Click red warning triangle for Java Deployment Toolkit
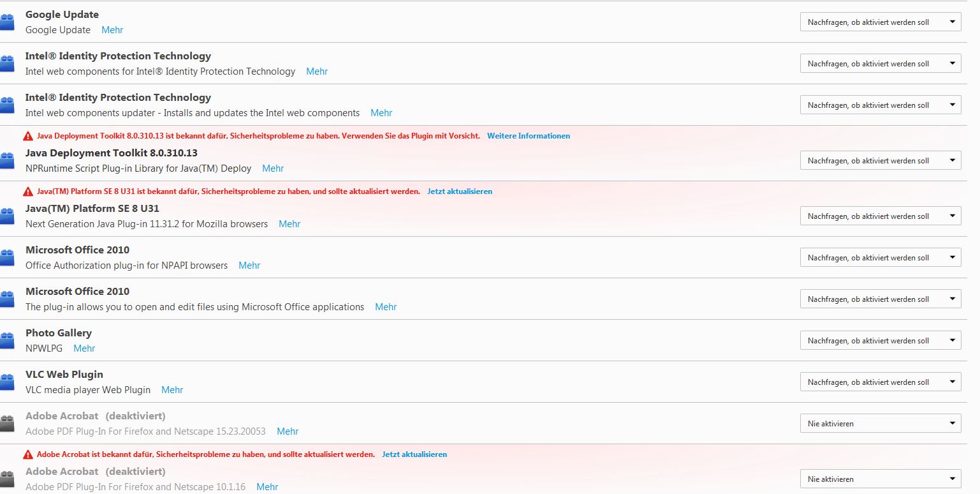 point(28,136)
